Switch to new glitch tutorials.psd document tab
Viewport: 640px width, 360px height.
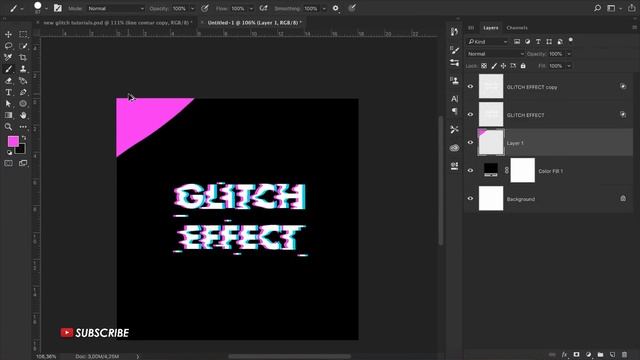coord(118,23)
